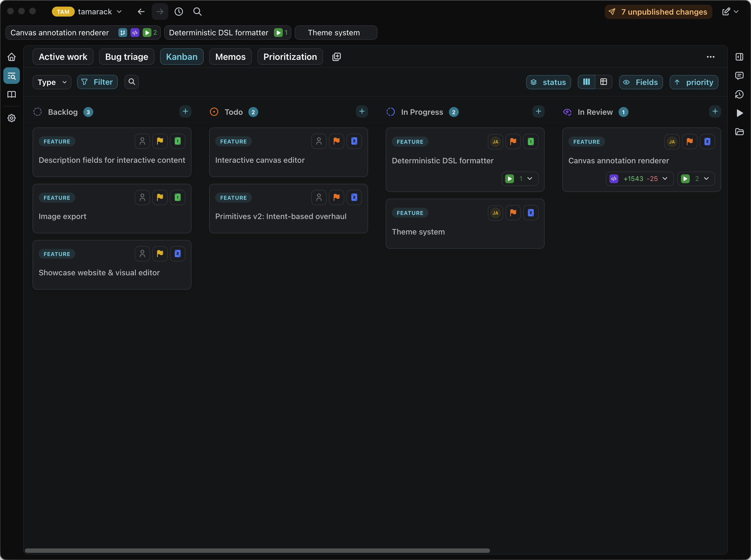The width and height of the screenshot is (751, 560).
Task: Open the Type dropdown
Action: pos(52,82)
